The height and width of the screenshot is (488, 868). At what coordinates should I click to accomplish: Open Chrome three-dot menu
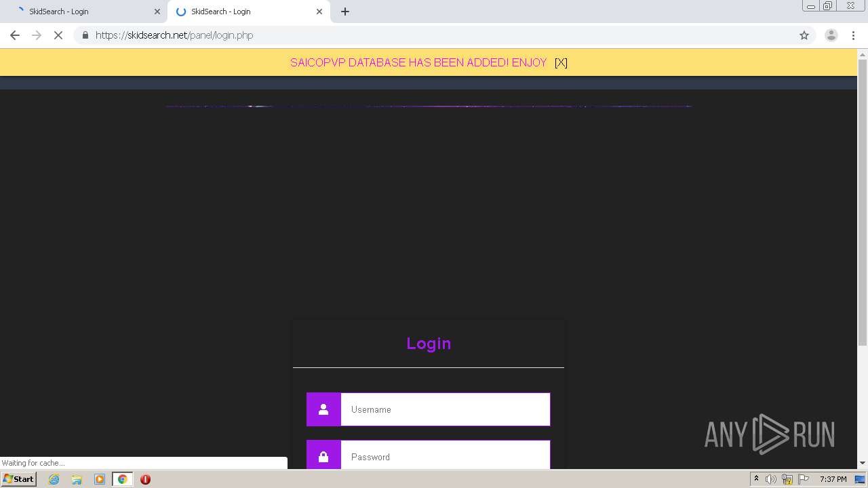pos(854,35)
